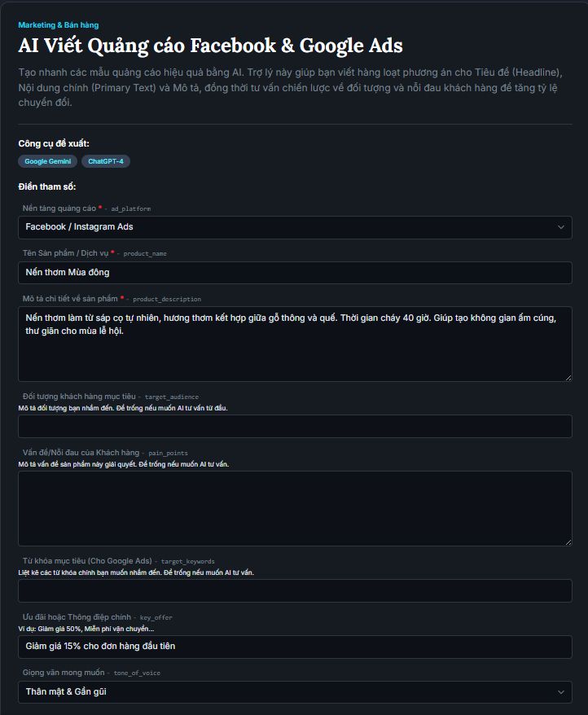Click the "AI Viết Quảng cáo Facebook & Google Ads" heading
This screenshot has height=715, width=588.
[x=210, y=46]
